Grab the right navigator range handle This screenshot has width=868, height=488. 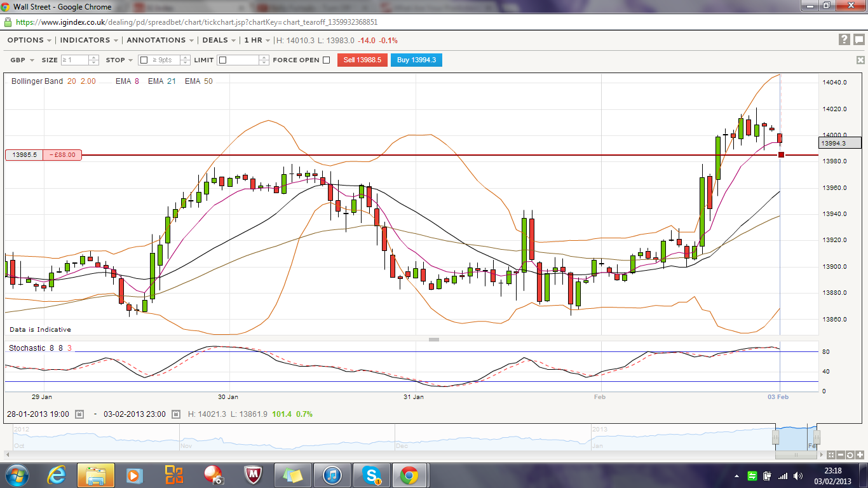pyautogui.click(x=817, y=437)
